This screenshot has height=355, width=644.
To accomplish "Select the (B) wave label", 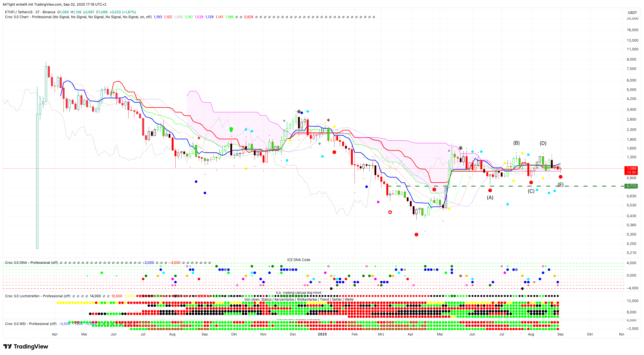I will pyautogui.click(x=516, y=143).
